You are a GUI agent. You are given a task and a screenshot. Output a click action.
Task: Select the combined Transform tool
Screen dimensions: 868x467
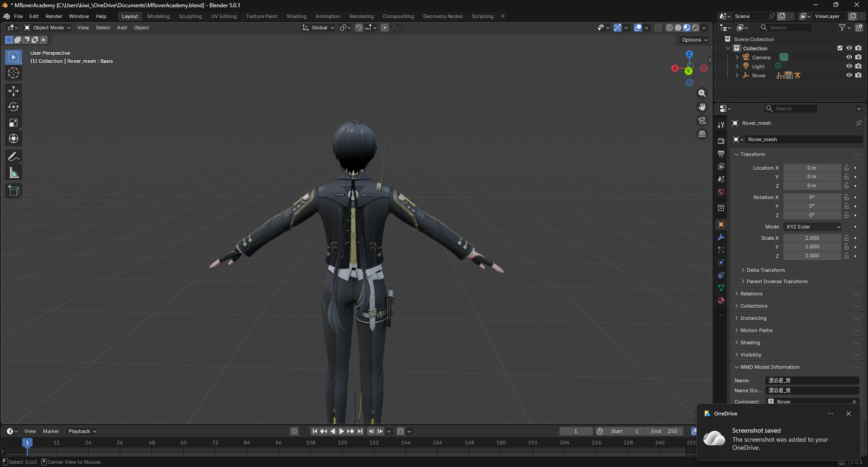click(14, 138)
